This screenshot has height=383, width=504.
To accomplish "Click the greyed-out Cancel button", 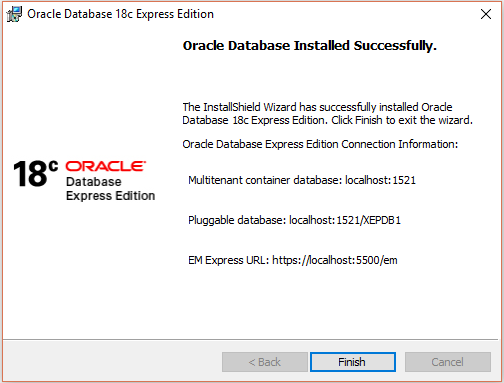I will (x=448, y=362).
